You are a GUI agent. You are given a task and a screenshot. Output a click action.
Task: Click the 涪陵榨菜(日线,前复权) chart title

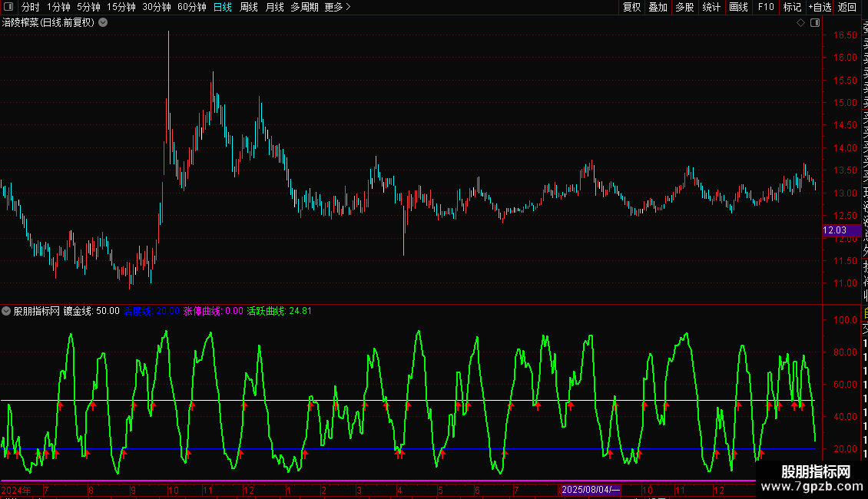[48, 23]
